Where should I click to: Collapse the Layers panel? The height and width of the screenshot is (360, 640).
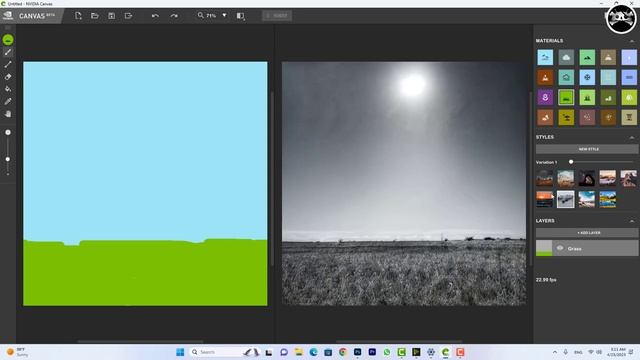[x=632, y=221]
